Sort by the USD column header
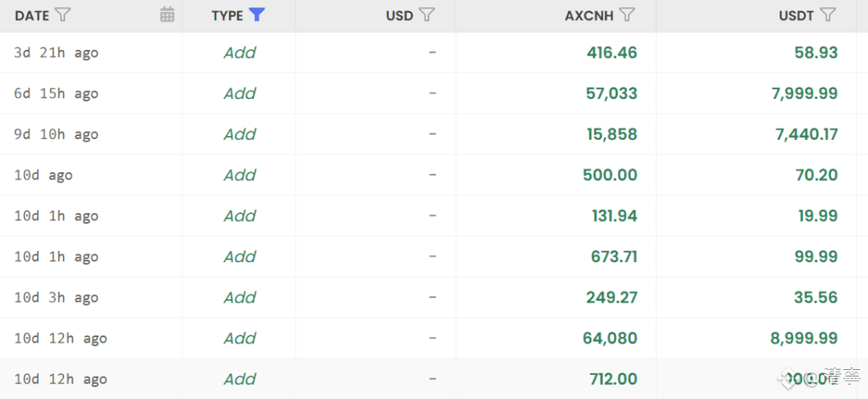 399,15
